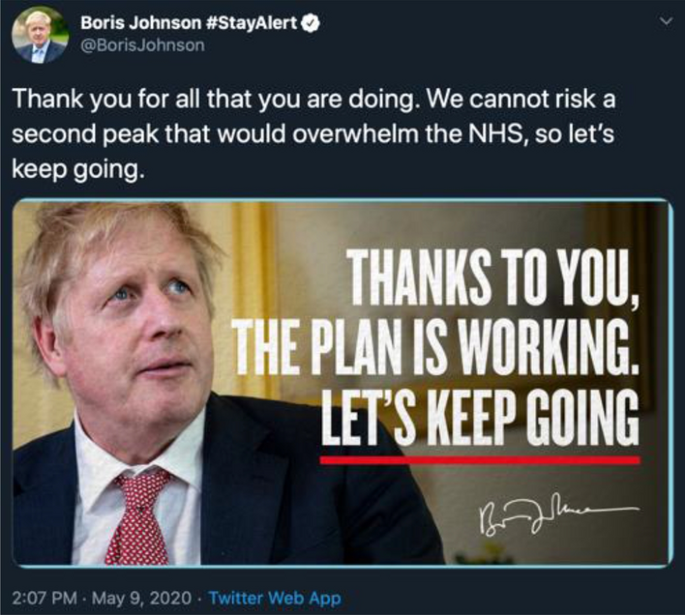The height and width of the screenshot is (615, 685).
Task: Click the word NHS in the tweet
Action: pos(492,135)
